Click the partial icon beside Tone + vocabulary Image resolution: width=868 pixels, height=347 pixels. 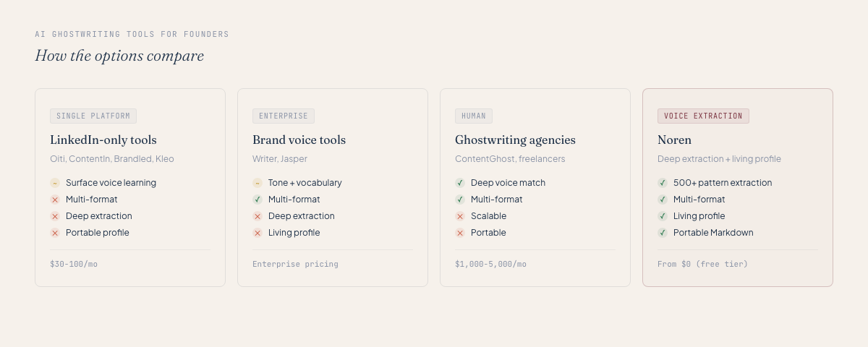point(258,183)
